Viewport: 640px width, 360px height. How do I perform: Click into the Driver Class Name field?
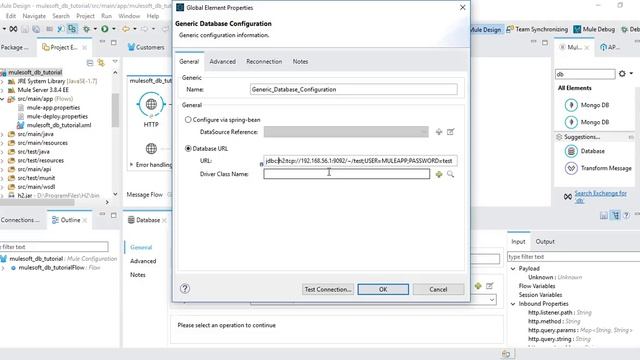pos(347,174)
